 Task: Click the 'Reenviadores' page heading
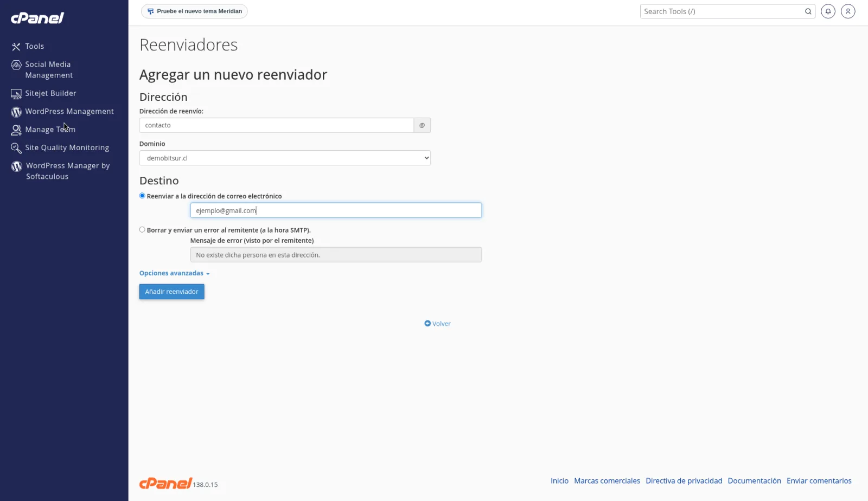point(189,45)
